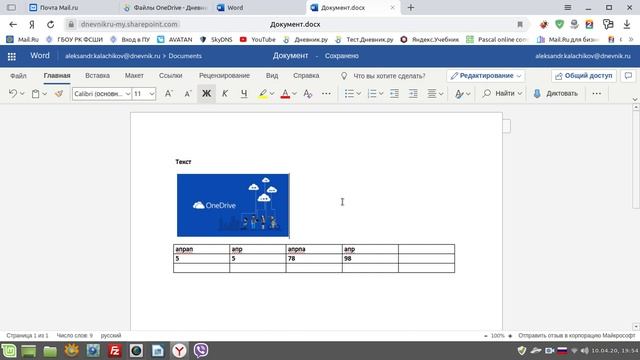Open Дневник.ру bookmark
Image resolution: width=640 pixels, height=360 pixels.
click(x=305, y=40)
